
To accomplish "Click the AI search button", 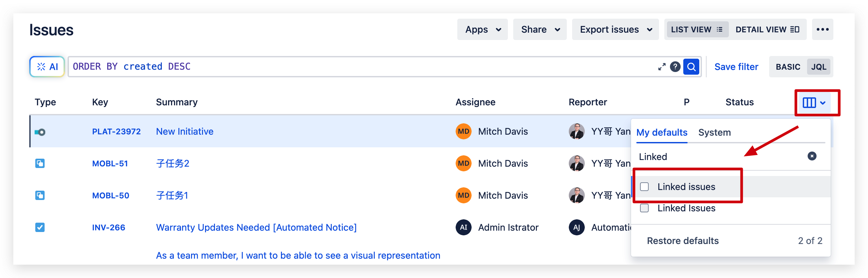I will [x=47, y=66].
